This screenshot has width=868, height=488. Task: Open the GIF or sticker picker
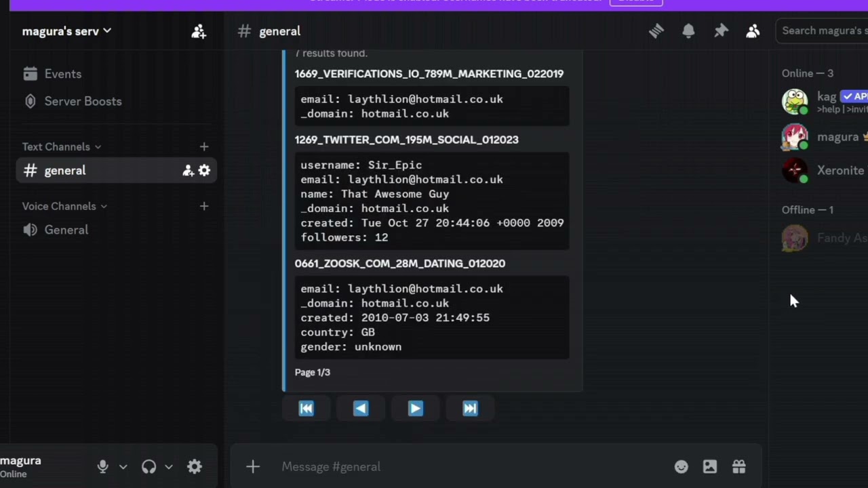tap(710, 466)
